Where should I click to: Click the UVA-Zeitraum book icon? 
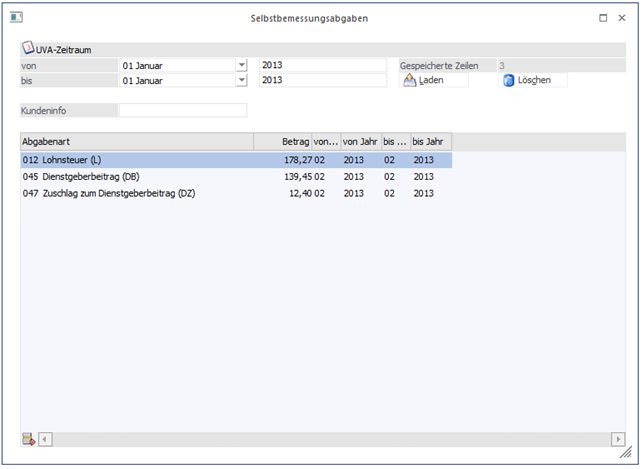click(27, 48)
